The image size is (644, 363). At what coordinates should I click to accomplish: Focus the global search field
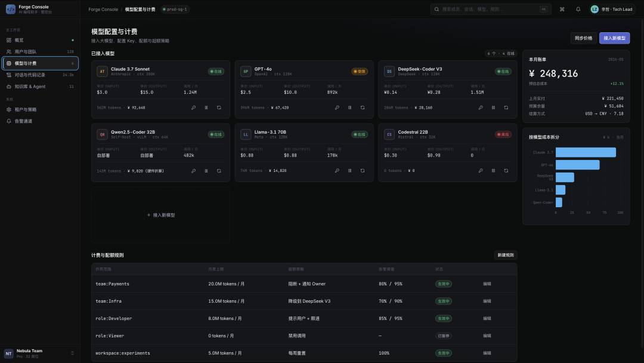[490, 9]
